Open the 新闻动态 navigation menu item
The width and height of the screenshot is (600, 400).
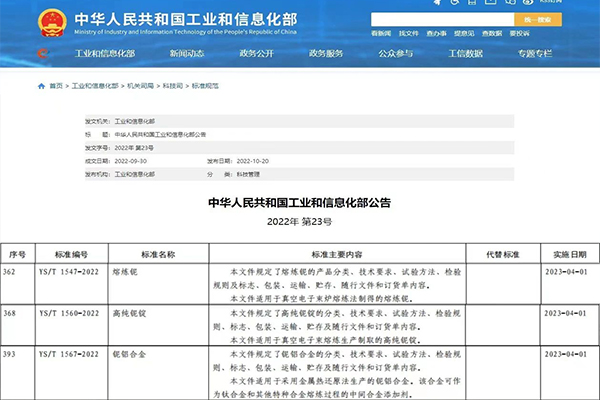click(x=187, y=54)
